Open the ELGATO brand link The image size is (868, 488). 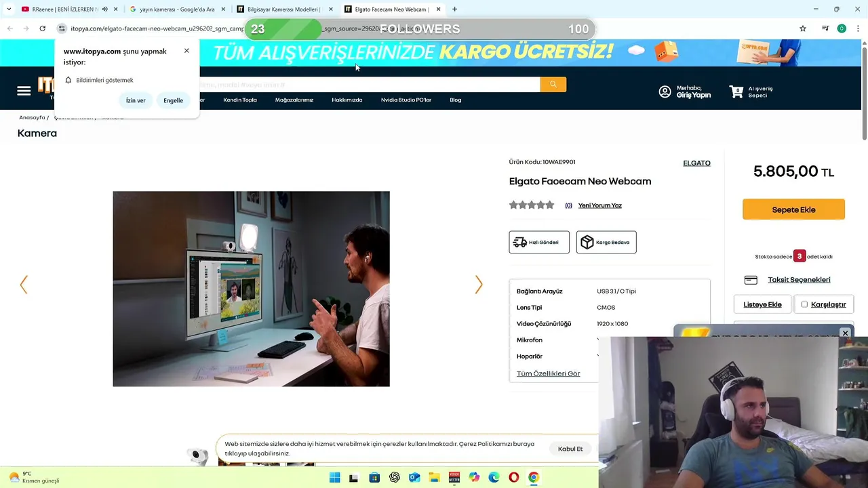(x=696, y=163)
